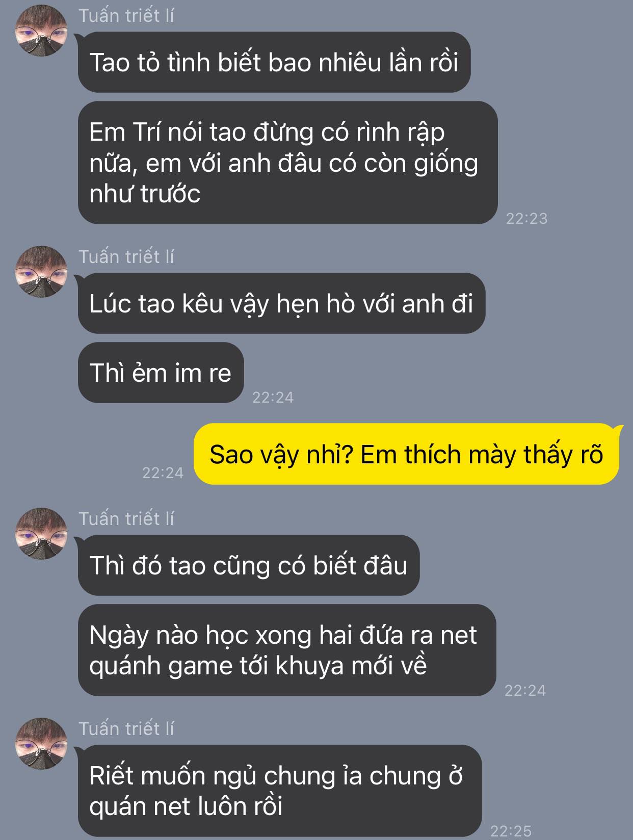633x840 pixels.
Task: Click the 22:23 timestamp
Action: [526, 218]
